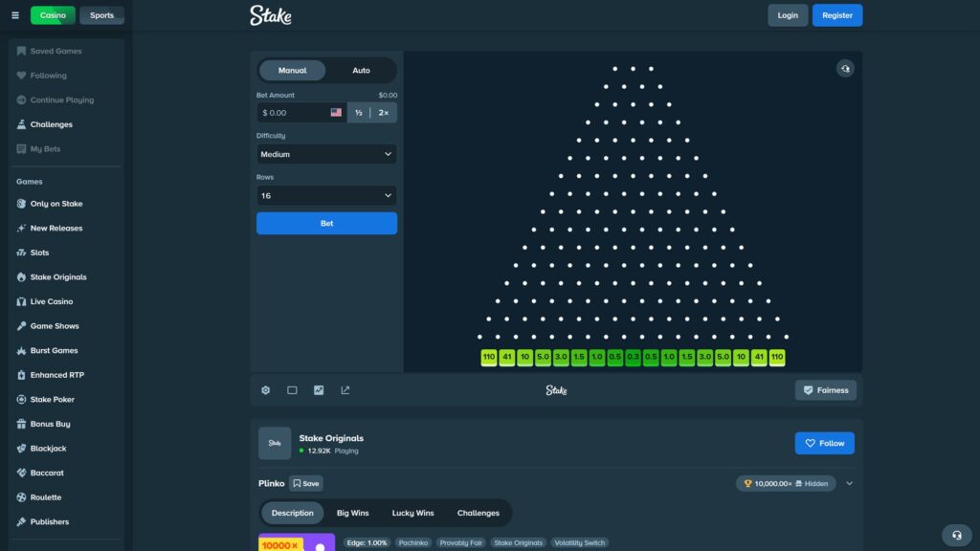The image size is (980, 551).
Task: Expand Plinko game details chevron
Action: coord(850,483)
